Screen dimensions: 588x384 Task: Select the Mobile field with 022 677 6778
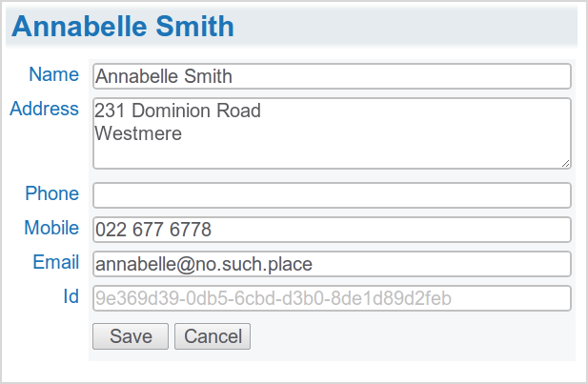click(332, 230)
